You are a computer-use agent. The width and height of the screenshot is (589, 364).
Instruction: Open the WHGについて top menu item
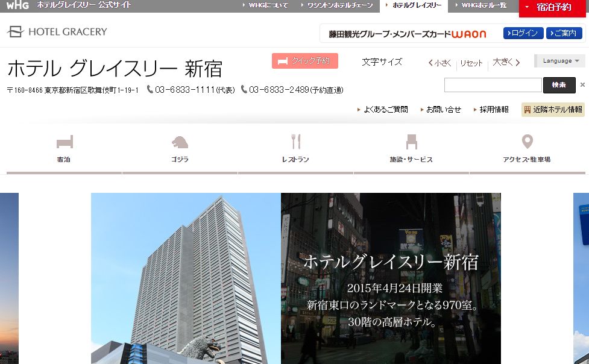pyautogui.click(x=266, y=5)
